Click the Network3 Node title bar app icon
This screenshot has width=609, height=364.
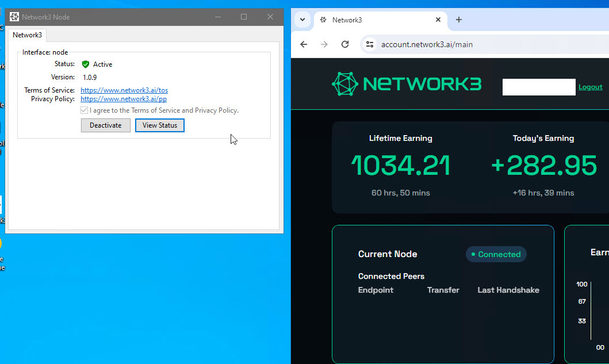(14, 17)
